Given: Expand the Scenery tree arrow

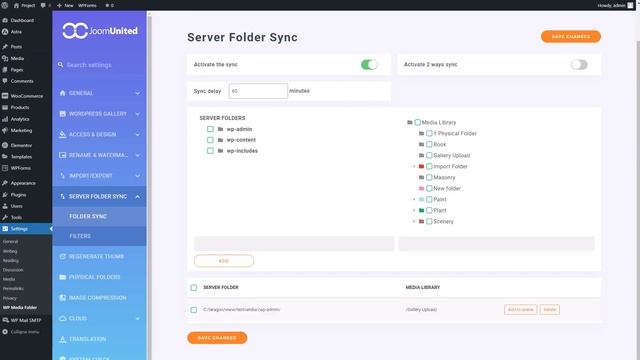Looking at the screenshot, I should (x=414, y=222).
